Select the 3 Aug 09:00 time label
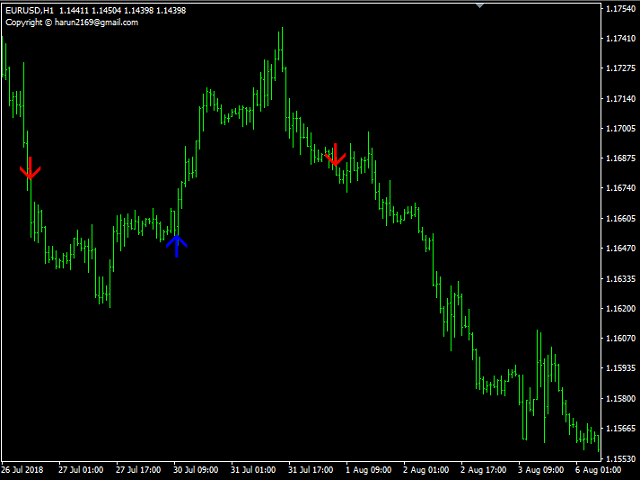The height and width of the screenshot is (480, 640). (541, 470)
